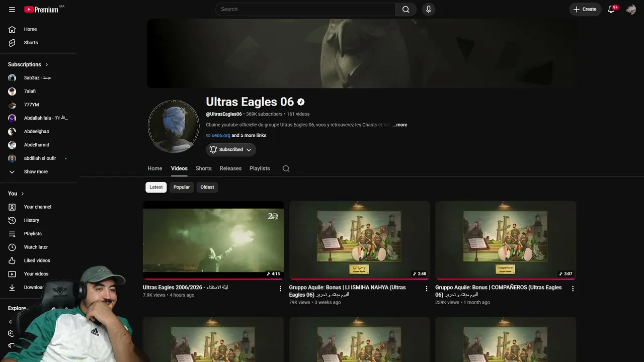Click the Create button
This screenshot has height=362, width=644.
point(585,9)
